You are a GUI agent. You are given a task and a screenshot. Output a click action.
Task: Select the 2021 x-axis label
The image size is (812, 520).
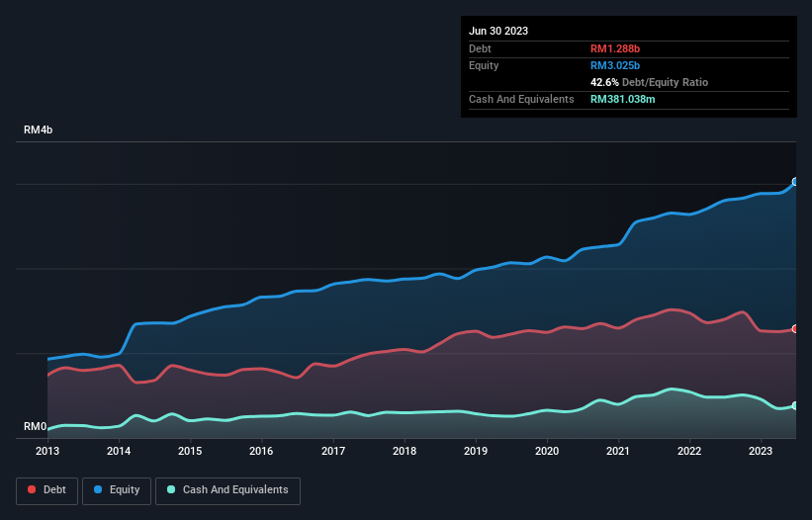(x=618, y=451)
